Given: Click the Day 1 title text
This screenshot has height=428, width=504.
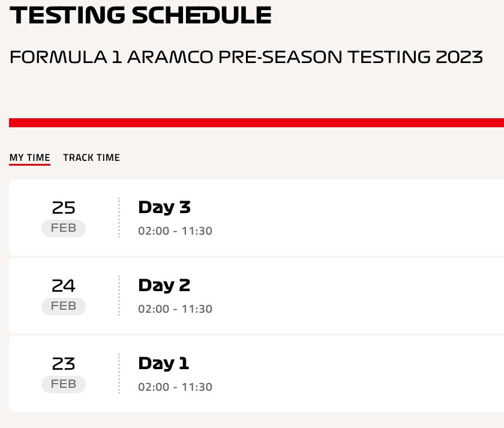Looking at the screenshot, I should pyautogui.click(x=164, y=363).
